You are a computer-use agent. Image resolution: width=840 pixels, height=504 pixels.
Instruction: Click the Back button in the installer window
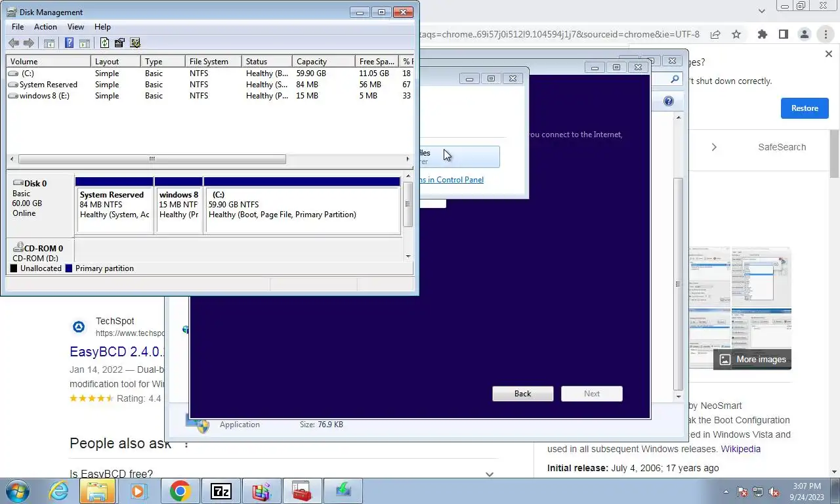(523, 394)
